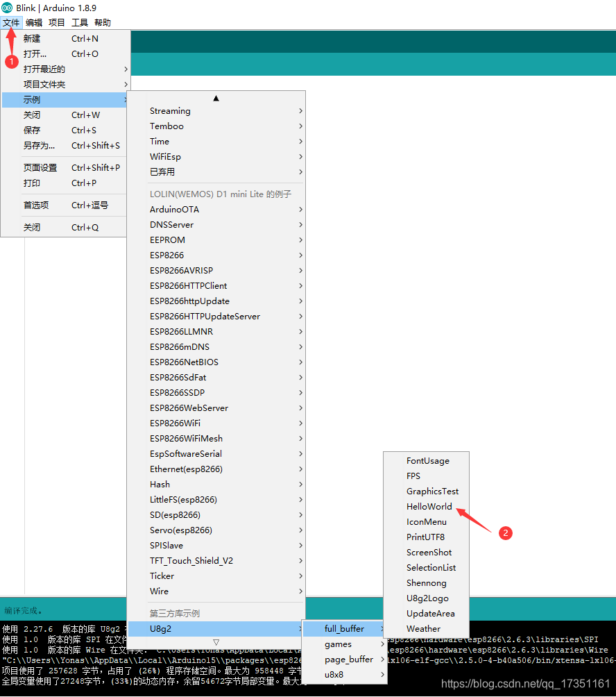Open the LittleFS(esp8266) examples entry

tap(216, 500)
